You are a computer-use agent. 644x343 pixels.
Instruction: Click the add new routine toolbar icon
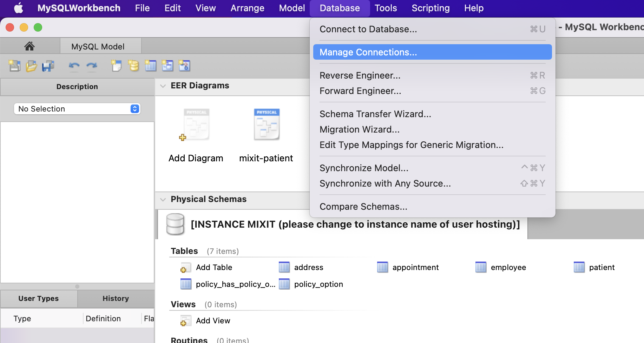click(x=184, y=66)
